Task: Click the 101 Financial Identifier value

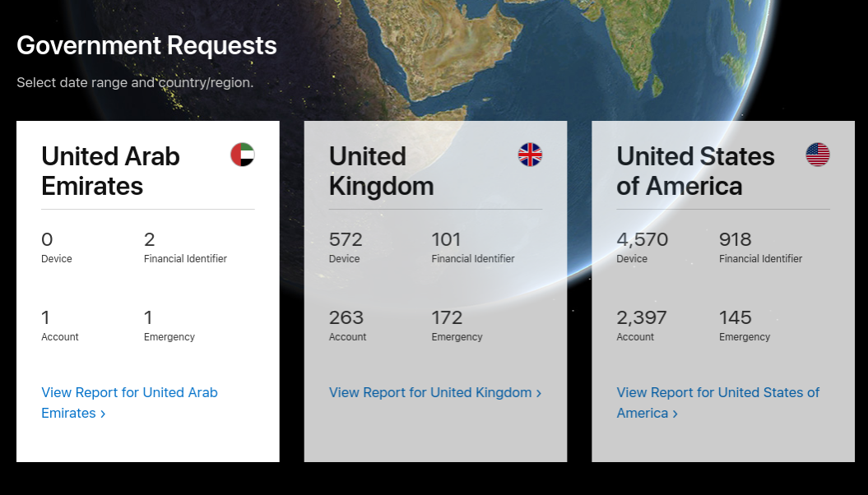Action: pos(446,239)
